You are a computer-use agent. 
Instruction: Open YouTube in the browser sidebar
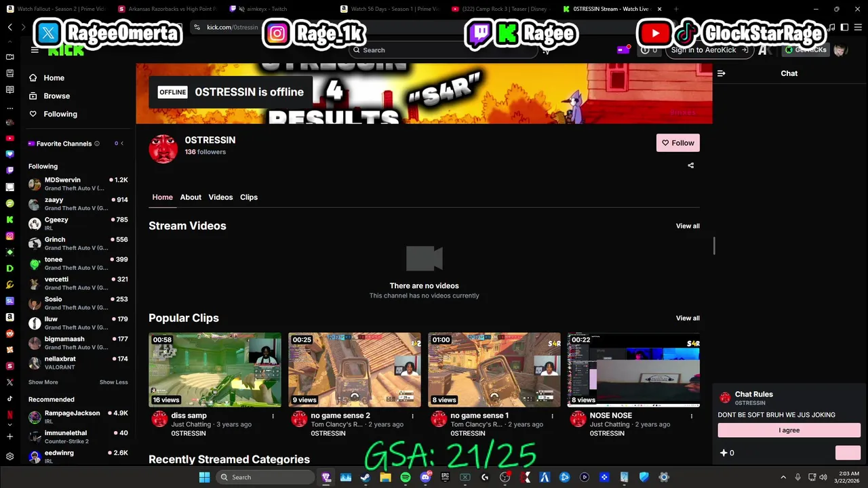(9, 138)
